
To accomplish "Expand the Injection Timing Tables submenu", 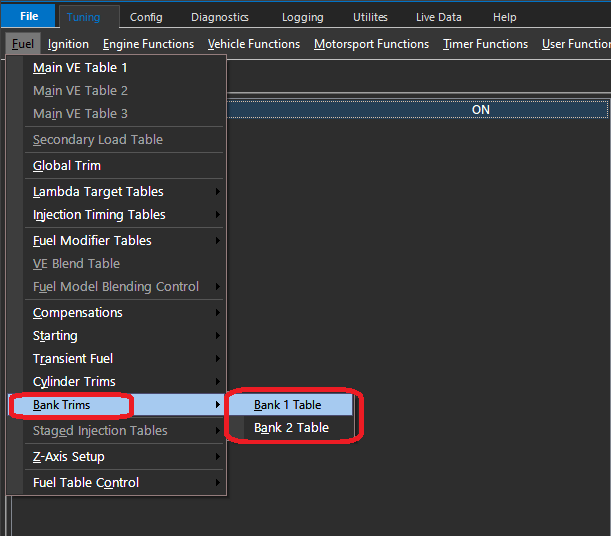I will (x=99, y=215).
